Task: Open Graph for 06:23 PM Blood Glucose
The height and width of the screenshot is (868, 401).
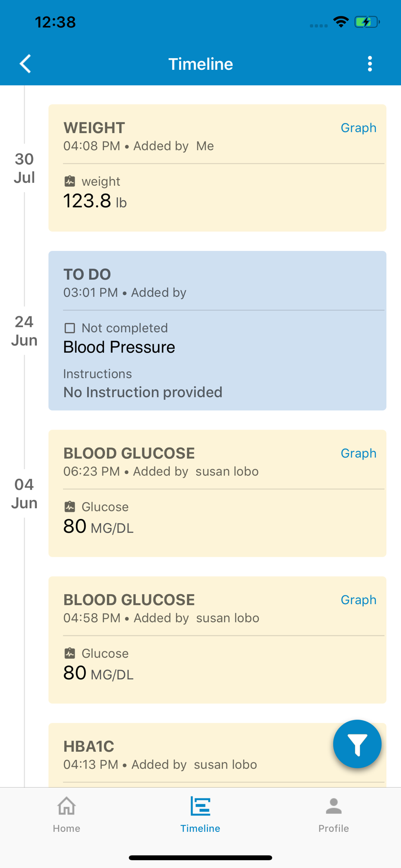Action: click(x=358, y=454)
